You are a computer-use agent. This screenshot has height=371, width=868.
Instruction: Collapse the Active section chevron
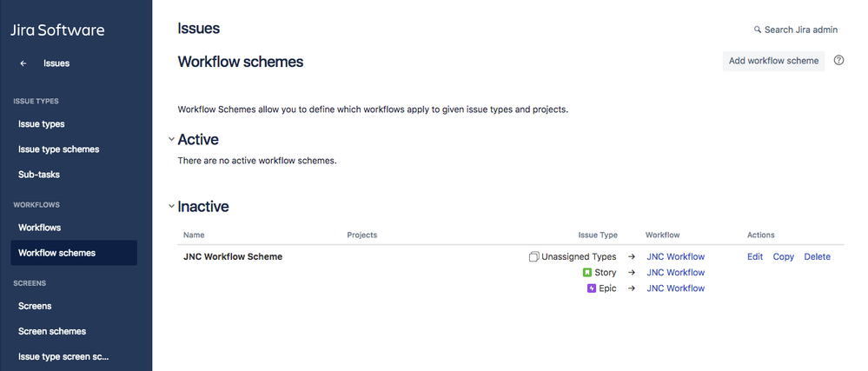[171, 139]
